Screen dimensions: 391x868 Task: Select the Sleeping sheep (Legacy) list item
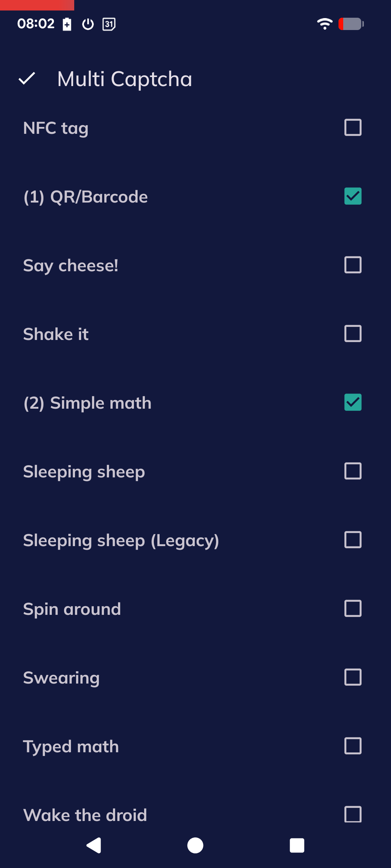coord(121,540)
